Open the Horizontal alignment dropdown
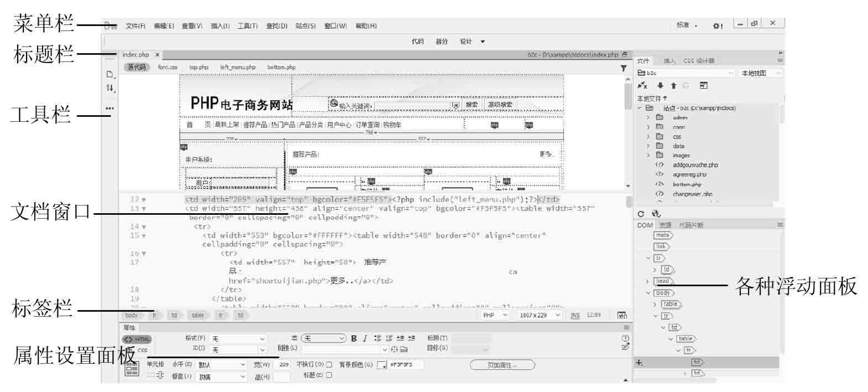Image resolution: width=868 pixels, height=392 pixels. pyautogui.click(x=221, y=365)
